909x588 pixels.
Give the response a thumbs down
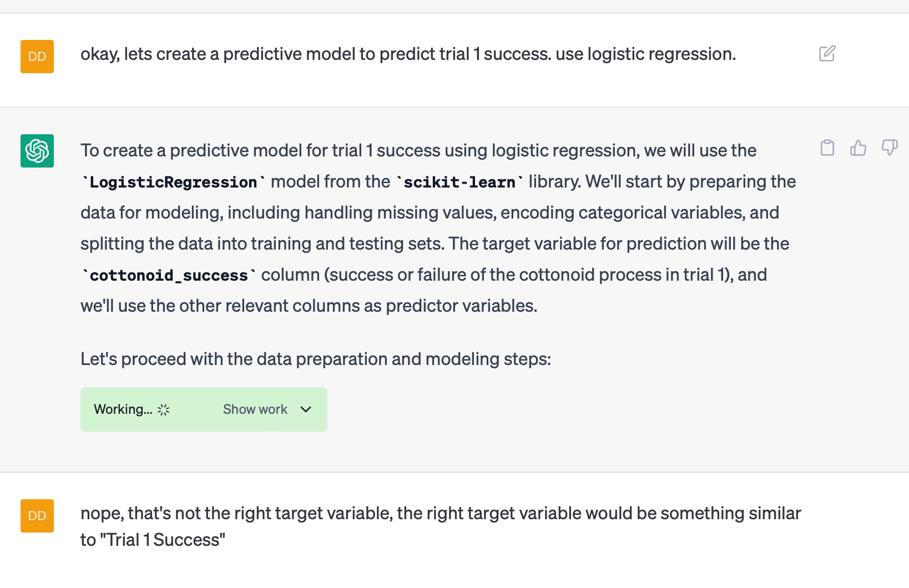[890, 148]
